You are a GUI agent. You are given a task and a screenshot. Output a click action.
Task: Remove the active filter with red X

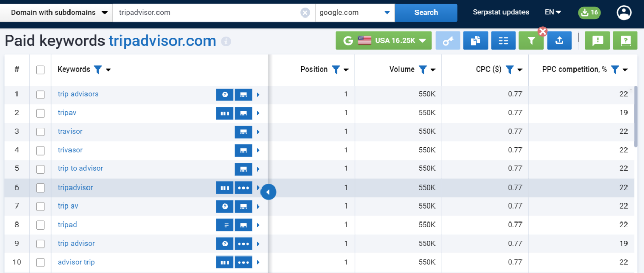pyautogui.click(x=542, y=31)
